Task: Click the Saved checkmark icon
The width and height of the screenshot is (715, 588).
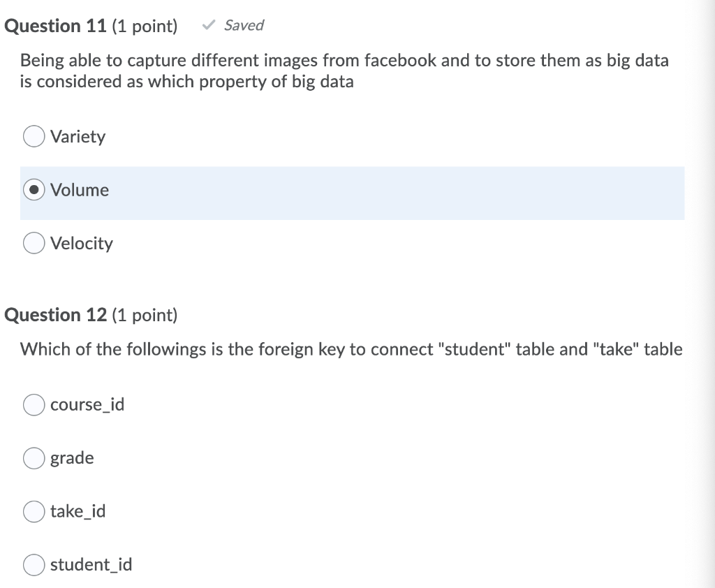Action: tap(207, 25)
